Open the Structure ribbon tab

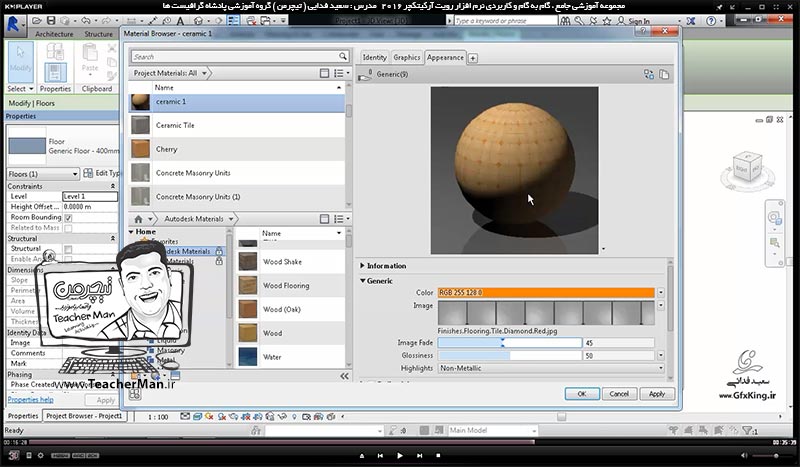[98, 34]
